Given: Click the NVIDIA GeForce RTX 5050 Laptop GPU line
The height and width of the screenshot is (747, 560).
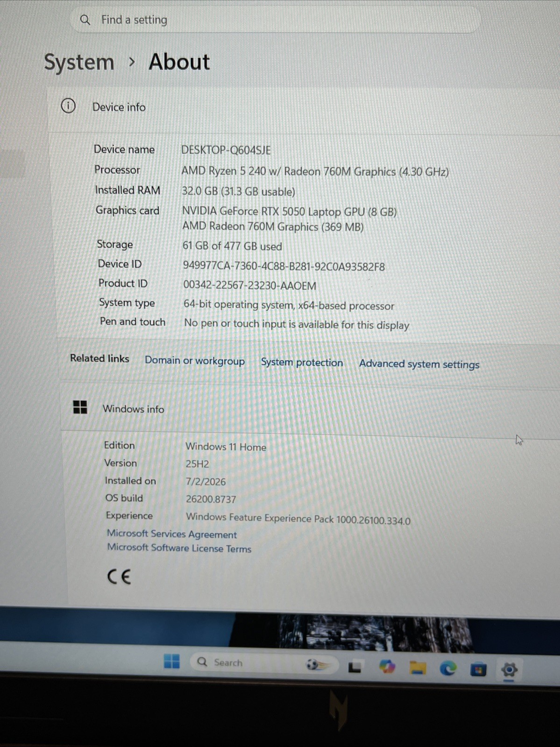Looking at the screenshot, I should [290, 212].
